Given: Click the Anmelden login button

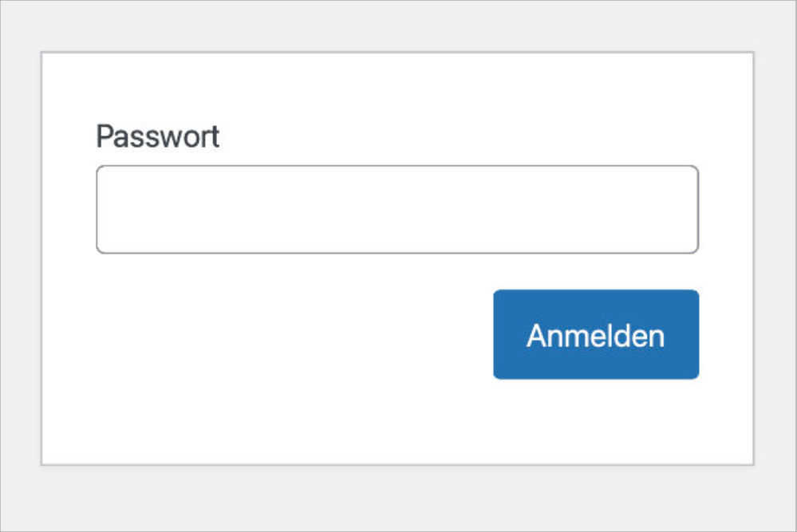Looking at the screenshot, I should (x=595, y=335).
